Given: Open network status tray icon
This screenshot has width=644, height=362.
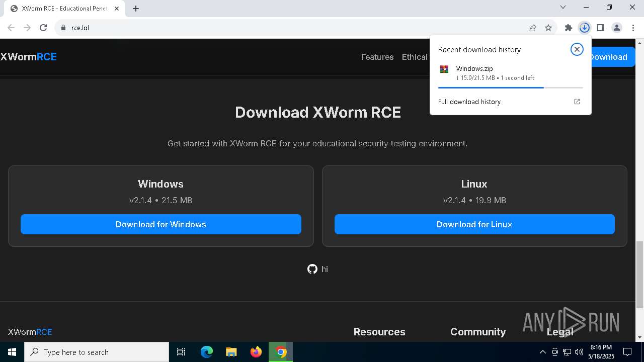Looking at the screenshot, I should click(567, 352).
